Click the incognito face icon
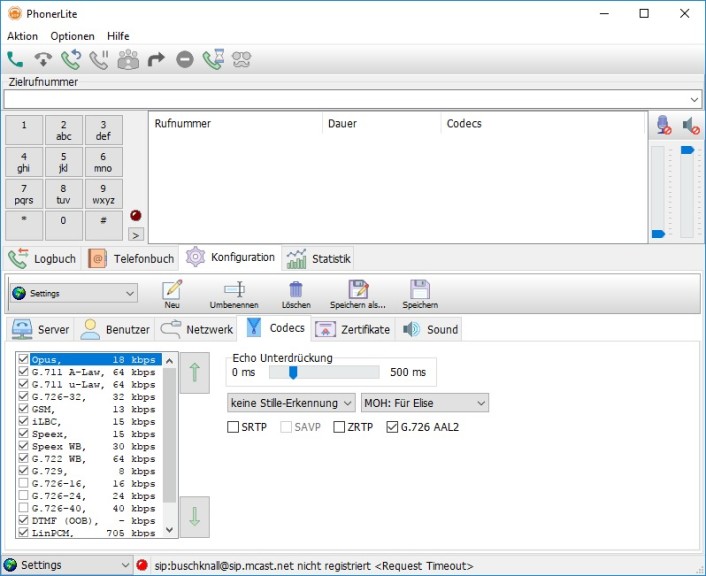Image resolution: width=706 pixels, height=576 pixels. pyautogui.click(x=241, y=59)
